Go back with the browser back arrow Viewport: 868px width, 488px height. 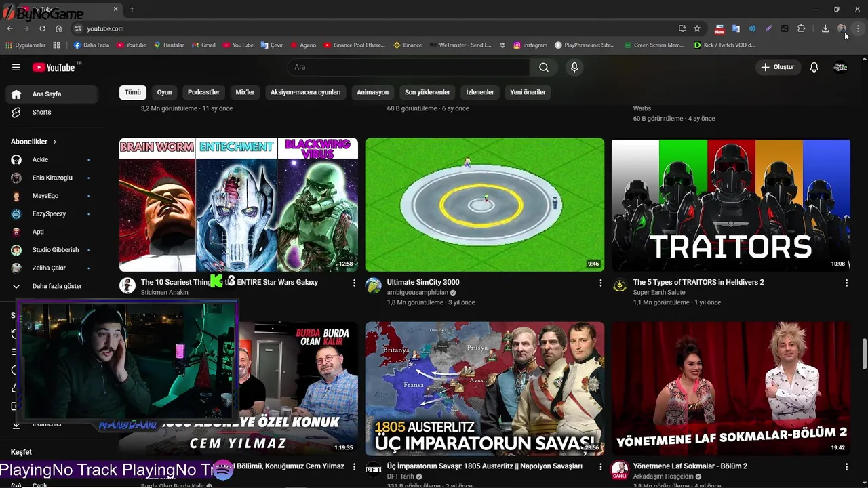(9, 28)
